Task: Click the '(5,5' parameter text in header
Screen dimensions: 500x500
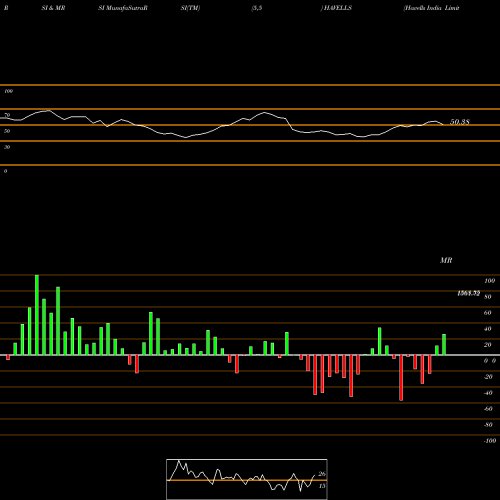Action: [257, 8]
